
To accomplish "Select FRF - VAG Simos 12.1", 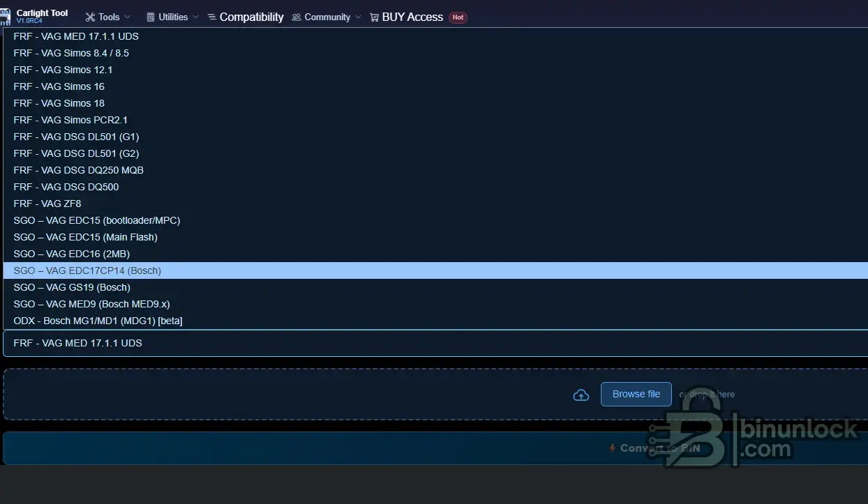I will [x=435, y=70].
